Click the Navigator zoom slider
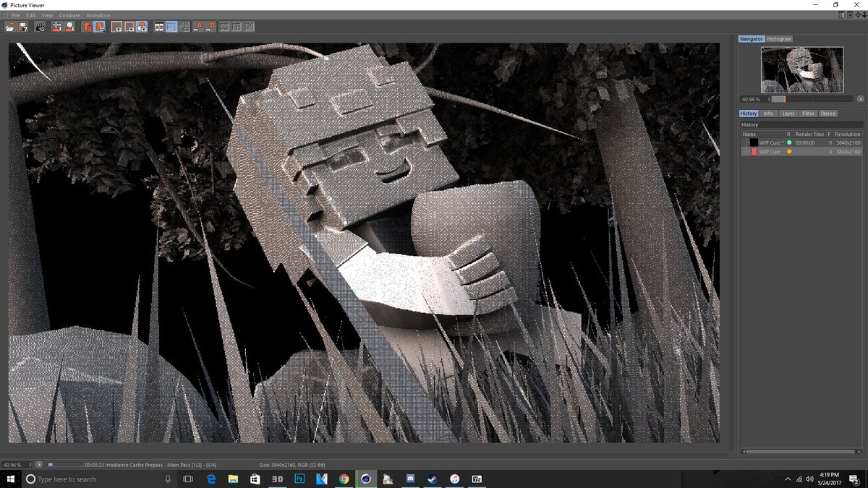This screenshot has height=488, width=868. pyautogui.click(x=813, y=99)
